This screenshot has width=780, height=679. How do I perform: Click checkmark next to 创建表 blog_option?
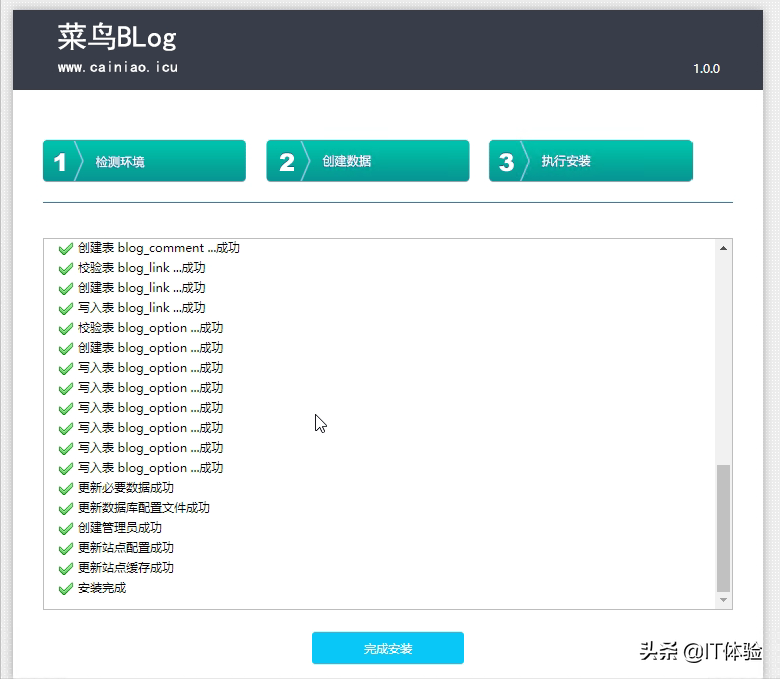pyautogui.click(x=66, y=348)
